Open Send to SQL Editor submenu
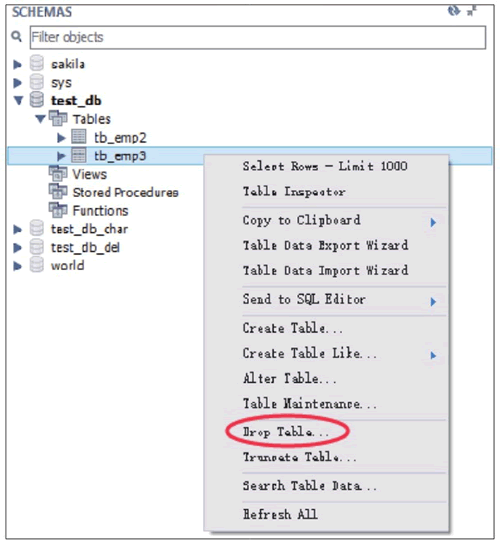Screen dimensions: 500x545 326,300
